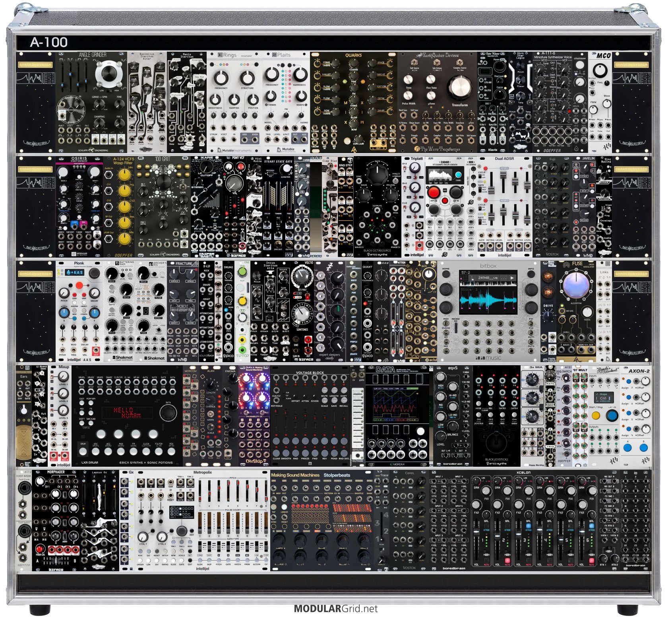Screen dimensions: 672x617
Task: Click the DRIVE knob on Twin Drive
Action: [548, 316]
